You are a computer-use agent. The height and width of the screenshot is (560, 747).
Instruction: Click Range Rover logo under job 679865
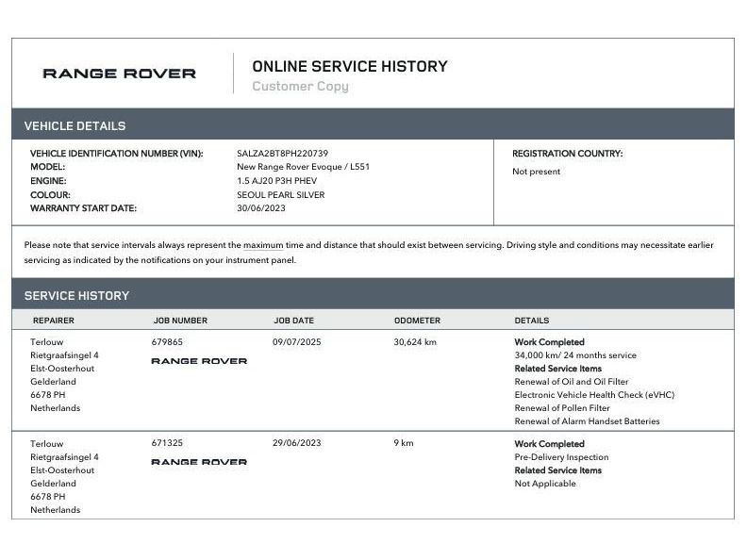point(199,361)
